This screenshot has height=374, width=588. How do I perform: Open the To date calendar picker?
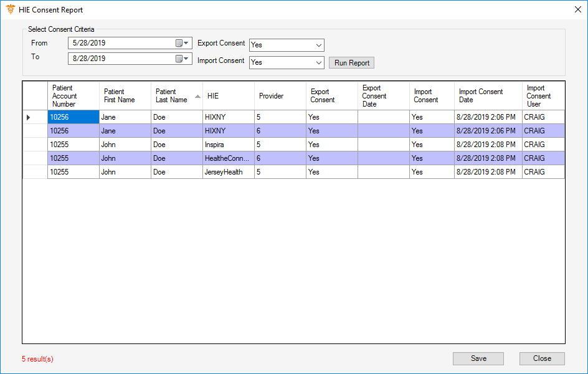coord(182,59)
